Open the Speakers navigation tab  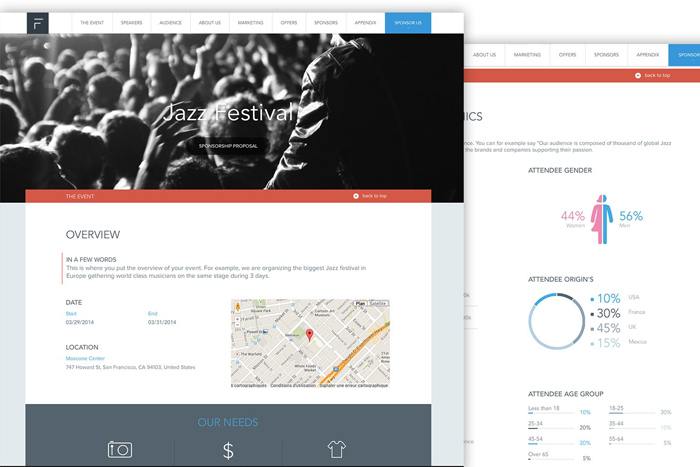click(131, 22)
